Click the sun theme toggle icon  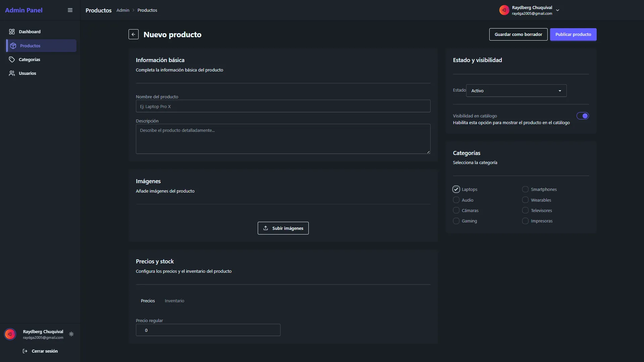pos(71,334)
